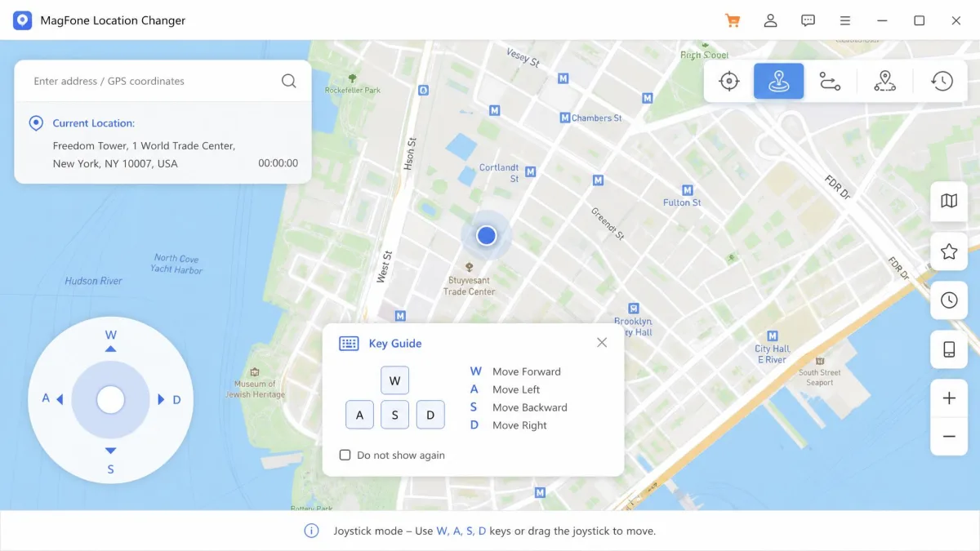Zoom in the map with plus
The height and width of the screenshot is (551, 980).
pos(949,398)
